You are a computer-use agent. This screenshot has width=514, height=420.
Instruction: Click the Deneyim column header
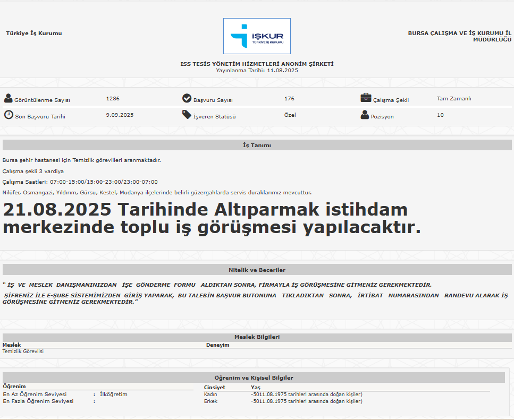[217, 345]
